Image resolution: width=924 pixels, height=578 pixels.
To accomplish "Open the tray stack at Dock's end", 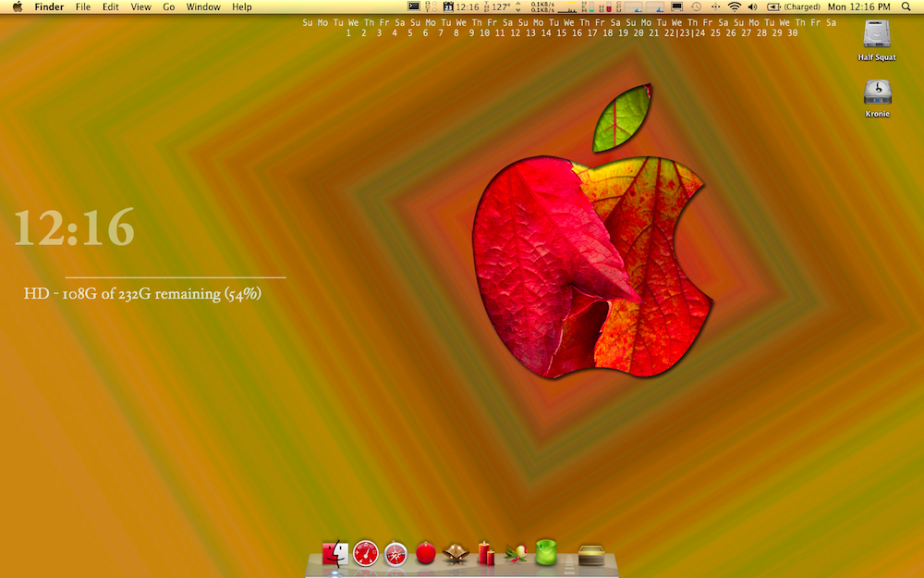I will (x=591, y=554).
